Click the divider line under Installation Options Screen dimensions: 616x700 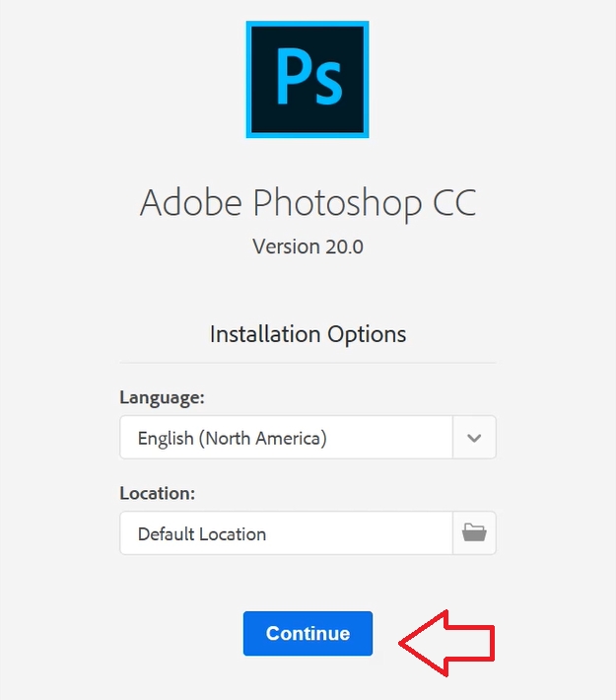point(308,362)
